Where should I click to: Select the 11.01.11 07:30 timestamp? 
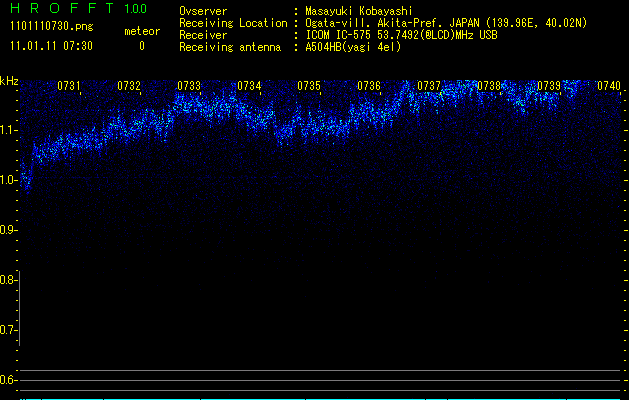point(50,46)
